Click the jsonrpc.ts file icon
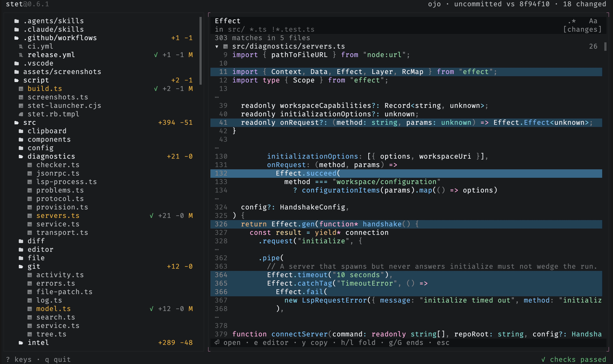The height and width of the screenshot is (364, 613). coord(30,173)
